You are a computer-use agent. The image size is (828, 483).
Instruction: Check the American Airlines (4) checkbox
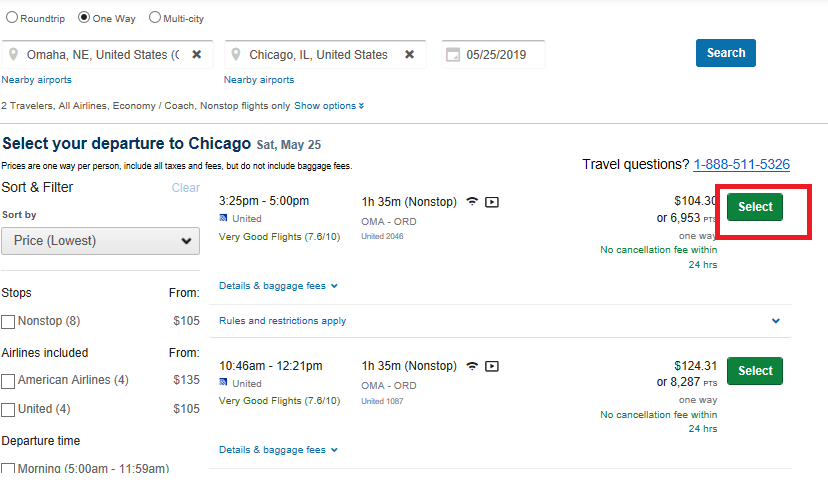8,381
